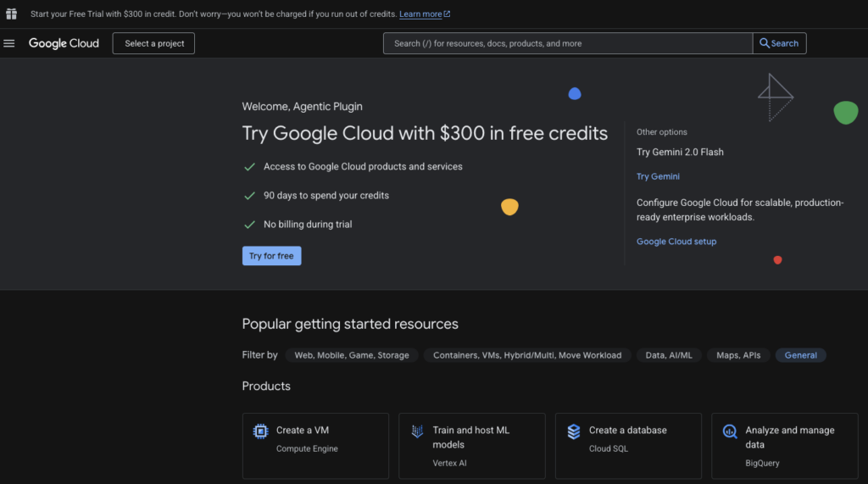
Task: Open the Google Cloud setup link
Action: pos(676,242)
